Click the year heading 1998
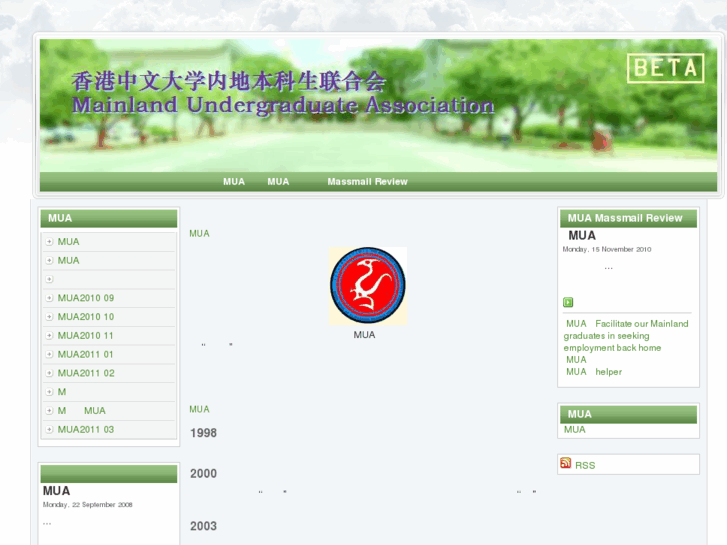Screen dimensions: 727x545 [204, 433]
